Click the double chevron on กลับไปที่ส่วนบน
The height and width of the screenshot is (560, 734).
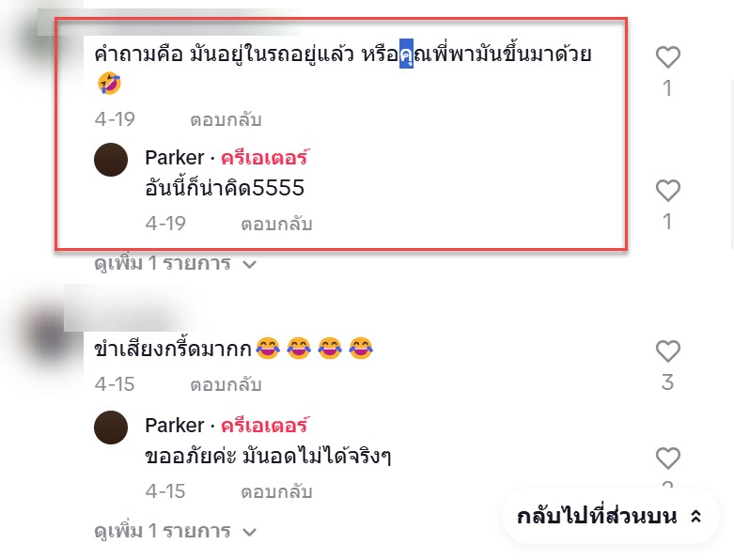point(695,517)
